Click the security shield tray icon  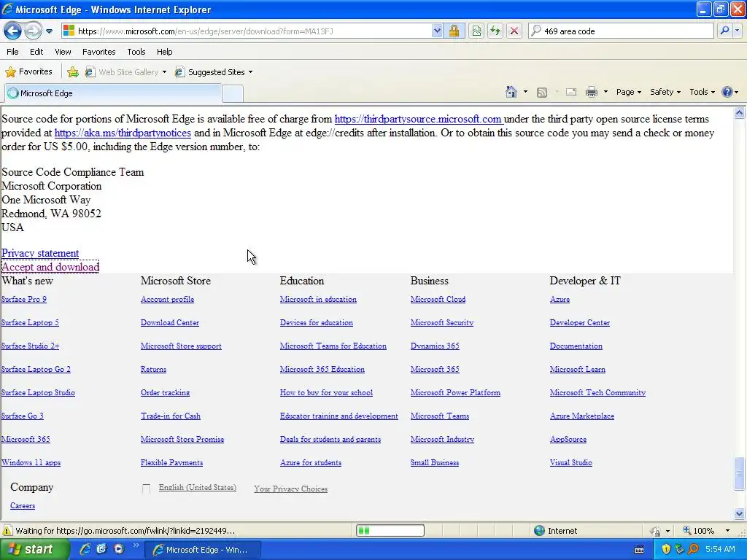[666, 550]
